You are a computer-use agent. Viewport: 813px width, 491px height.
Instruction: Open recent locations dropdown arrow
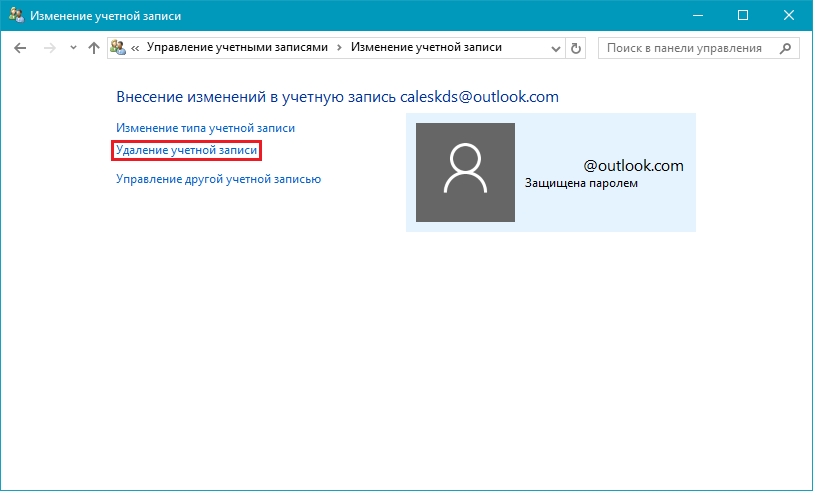[x=72, y=48]
